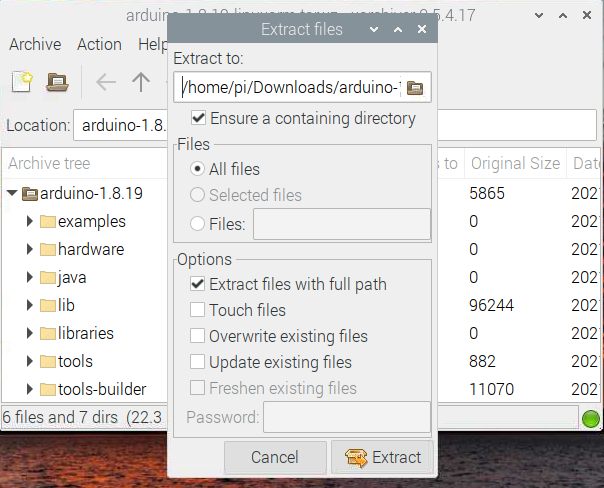This screenshot has height=488, width=604.
Task: Click the Extract button
Action: (382, 458)
